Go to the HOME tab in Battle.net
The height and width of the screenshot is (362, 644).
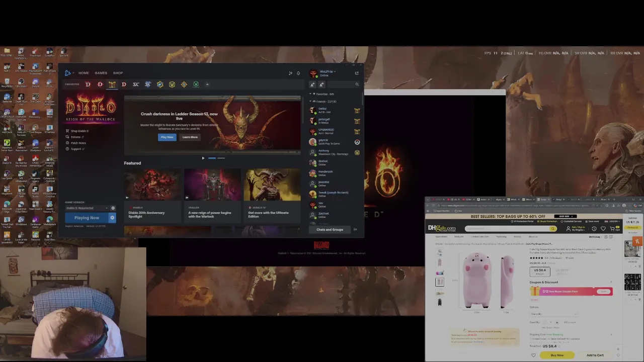pos(84,73)
